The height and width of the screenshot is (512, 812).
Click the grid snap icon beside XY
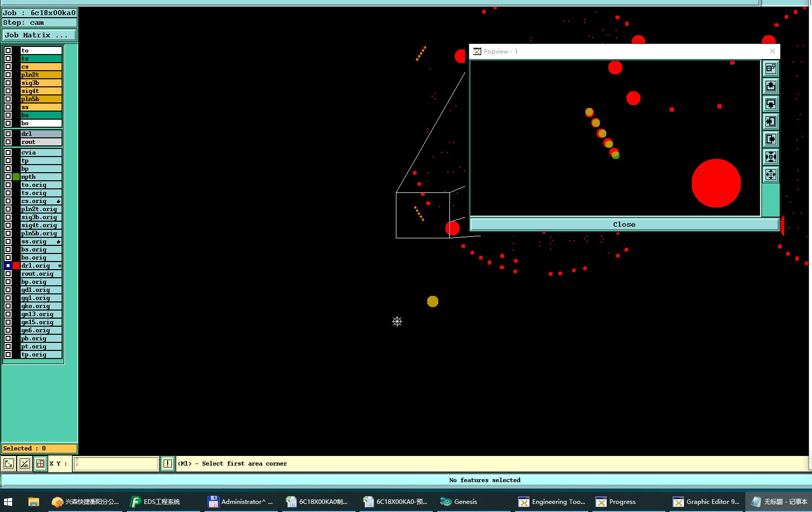[x=40, y=464]
